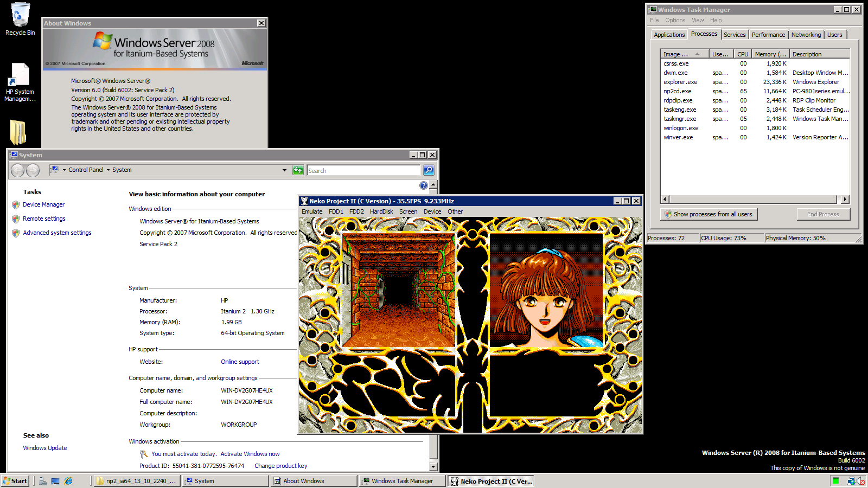
Task: Click the network tray icon
Action: coord(851,481)
